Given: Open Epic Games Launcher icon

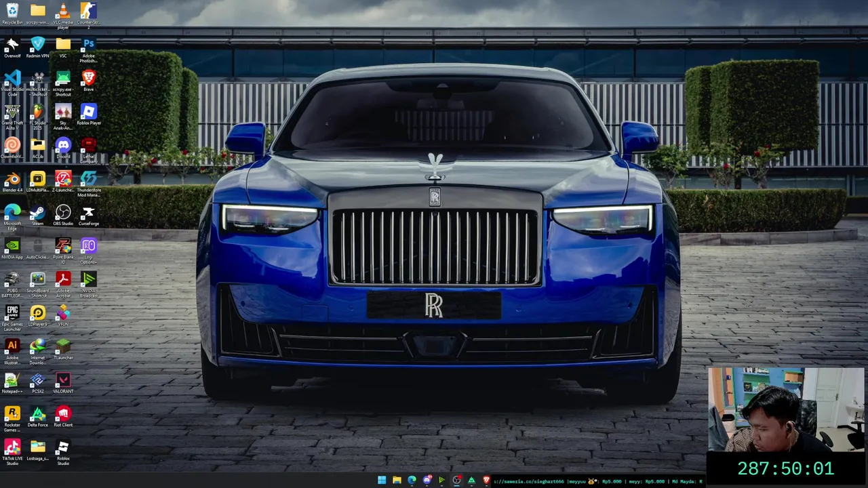Looking at the screenshot, I should click(12, 318).
